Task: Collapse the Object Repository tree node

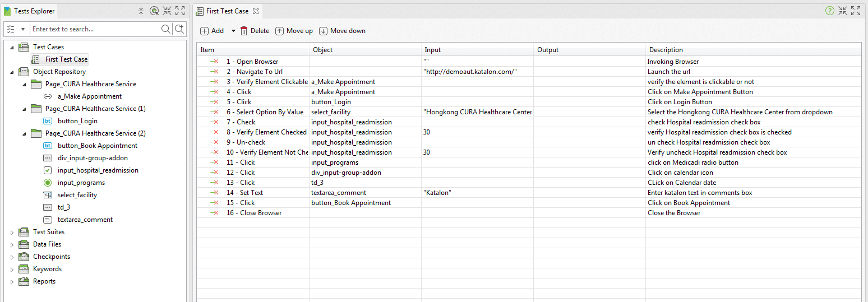Action: pyautogui.click(x=12, y=72)
